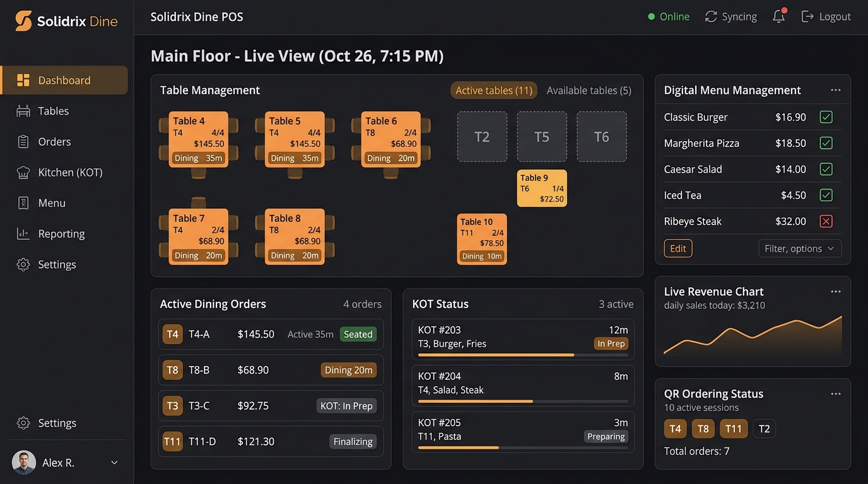Click the KOT #203 progress bar
The width and height of the screenshot is (868, 484).
(x=523, y=355)
